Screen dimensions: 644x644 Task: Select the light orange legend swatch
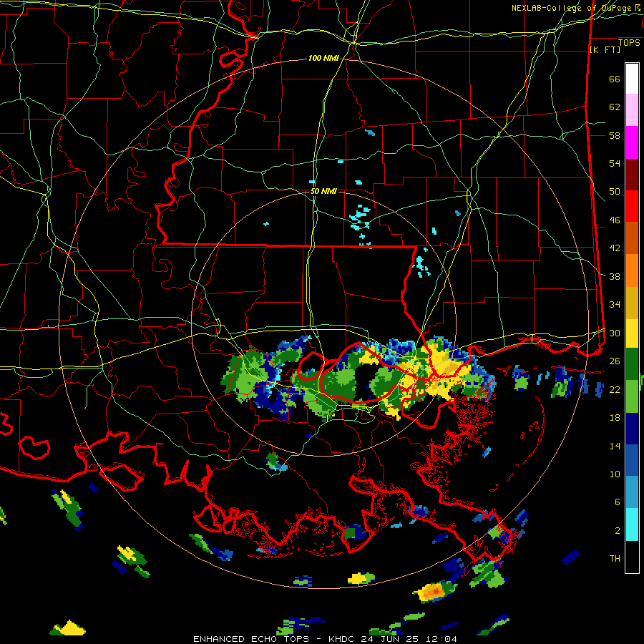pyautogui.click(x=632, y=270)
